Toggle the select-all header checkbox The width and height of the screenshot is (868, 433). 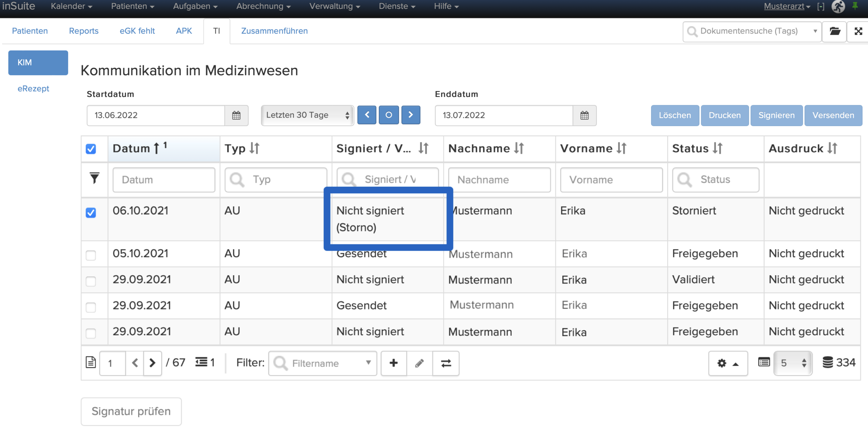point(91,149)
